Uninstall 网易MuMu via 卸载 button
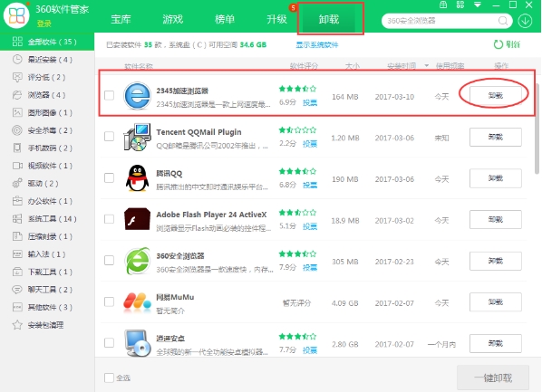Image resolution: width=542 pixels, height=392 pixels. click(496, 302)
